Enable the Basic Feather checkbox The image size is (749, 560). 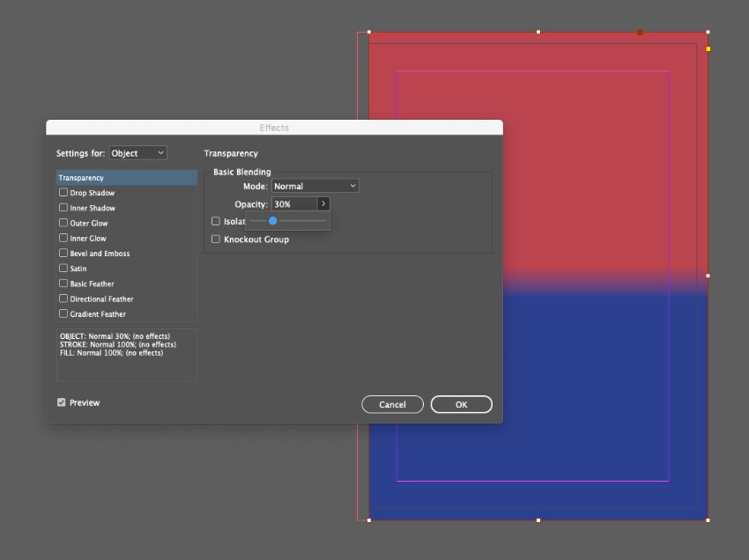pyautogui.click(x=63, y=284)
